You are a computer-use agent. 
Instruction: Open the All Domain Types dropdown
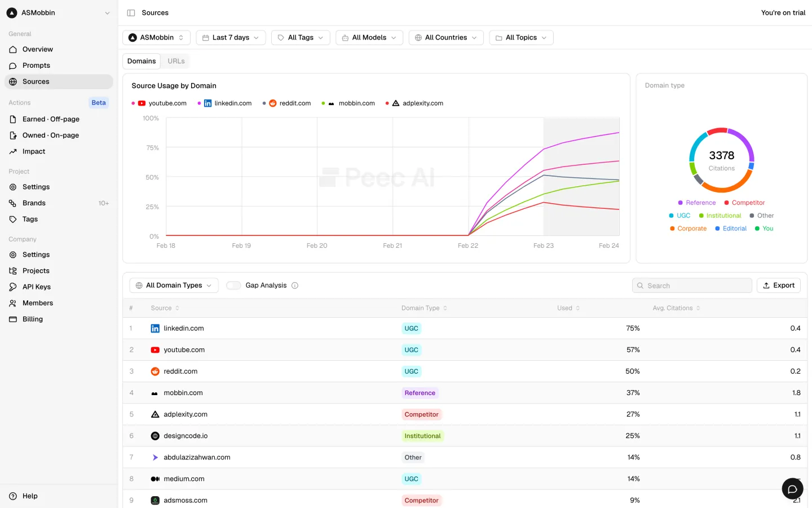point(174,286)
